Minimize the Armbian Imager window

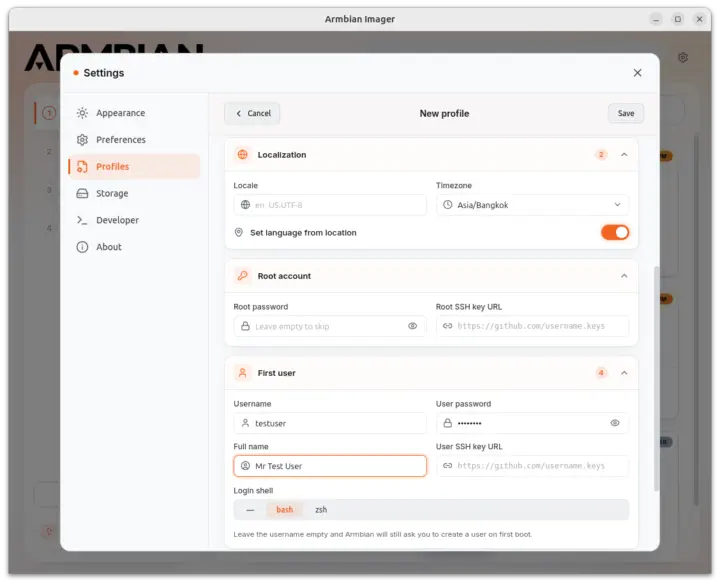pyautogui.click(x=656, y=19)
